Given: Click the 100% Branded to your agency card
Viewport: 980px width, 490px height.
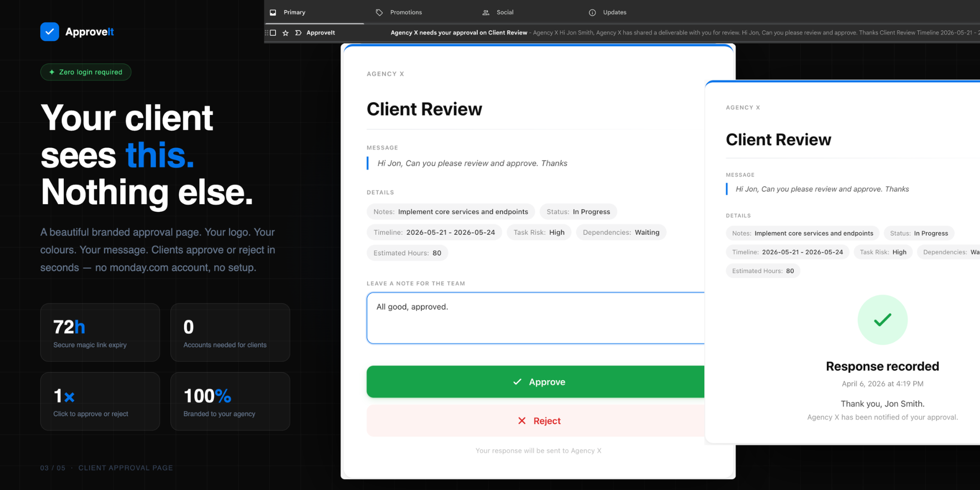Looking at the screenshot, I should [x=230, y=401].
